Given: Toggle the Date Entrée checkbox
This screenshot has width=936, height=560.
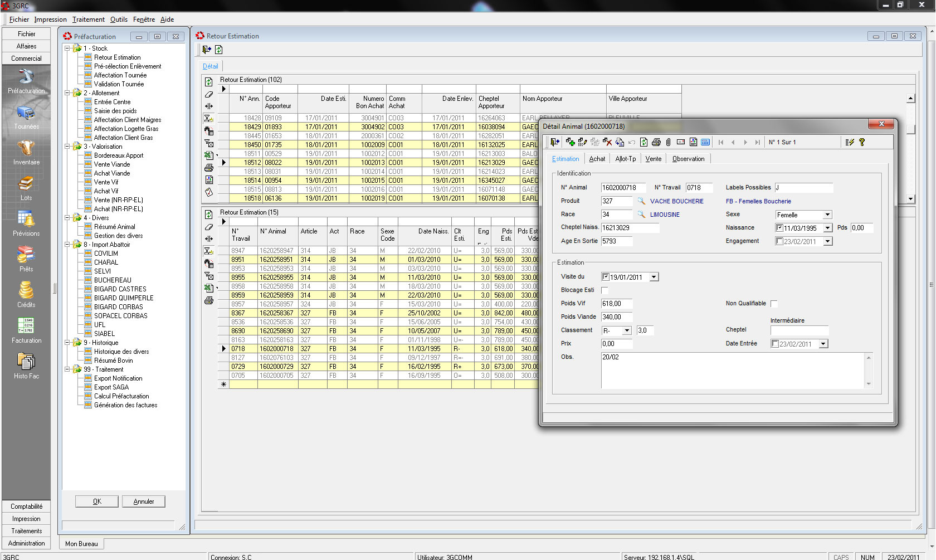Looking at the screenshot, I should pyautogui.click(x=776, y=344).
